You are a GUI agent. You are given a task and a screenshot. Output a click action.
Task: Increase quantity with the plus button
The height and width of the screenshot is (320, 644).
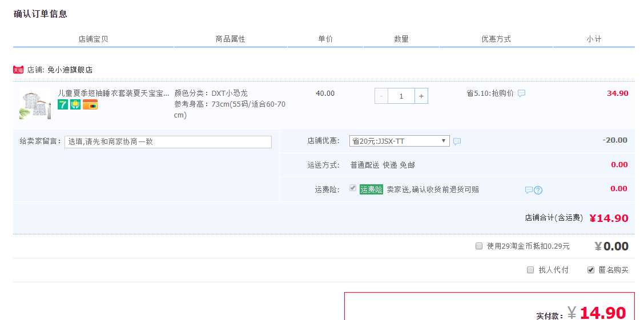tap(421, 96)
